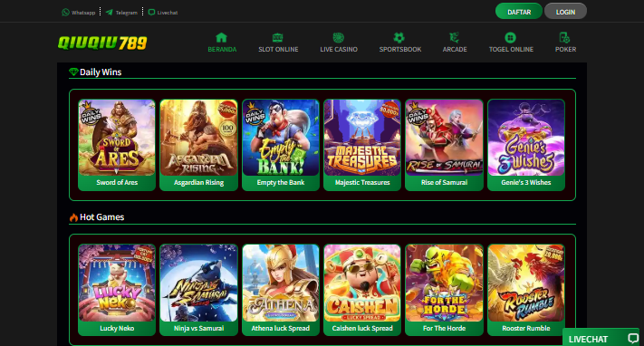Open the Arcade dragon icon
This screenshot has width=644, height=346.
[455, 38]
